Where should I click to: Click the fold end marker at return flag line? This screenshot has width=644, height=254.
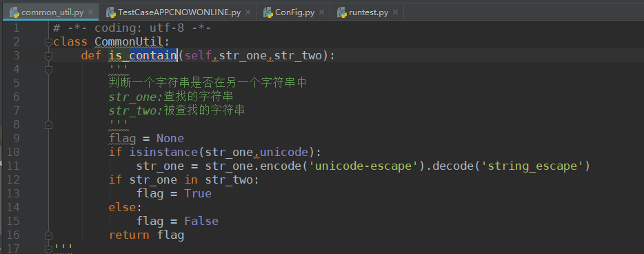pyautogui.click(x=48, y=235)
